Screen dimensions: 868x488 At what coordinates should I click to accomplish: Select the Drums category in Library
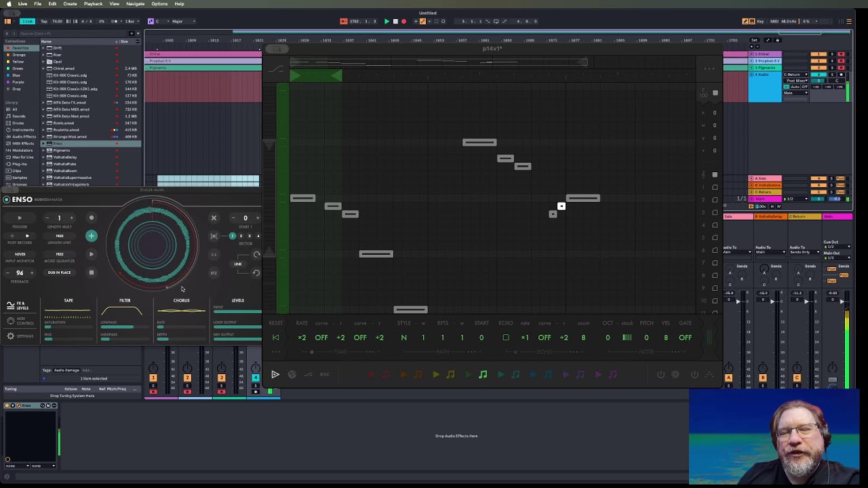coord(18,123)
